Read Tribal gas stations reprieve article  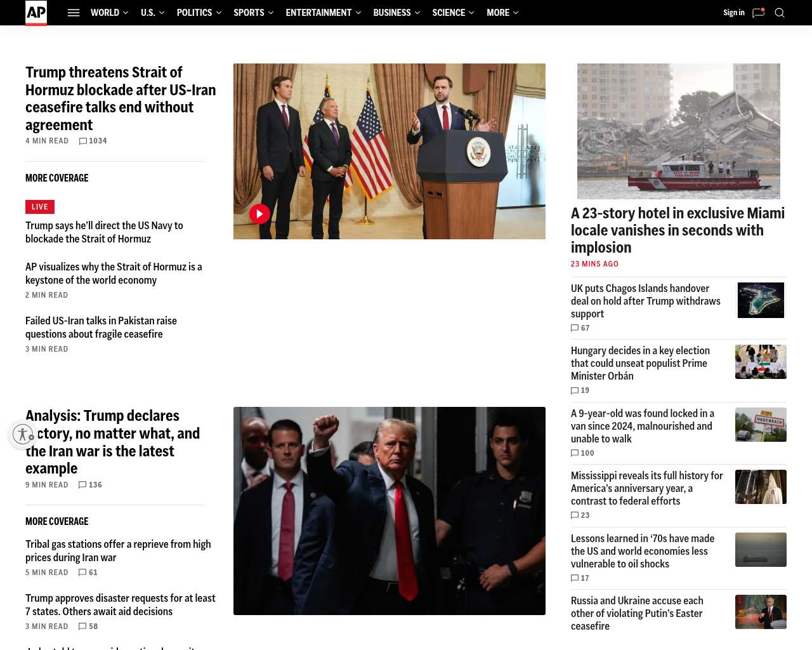pyautogui.click(x=118, y=551)
